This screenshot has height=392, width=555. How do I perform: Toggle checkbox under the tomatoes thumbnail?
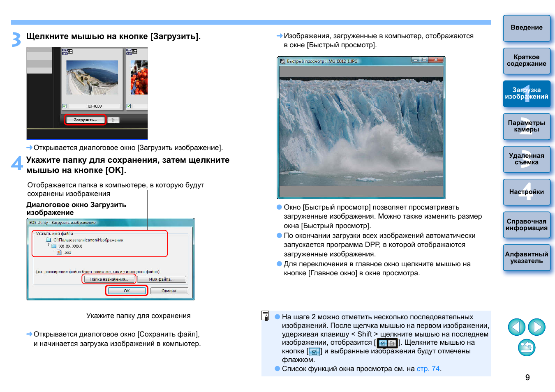129,106
